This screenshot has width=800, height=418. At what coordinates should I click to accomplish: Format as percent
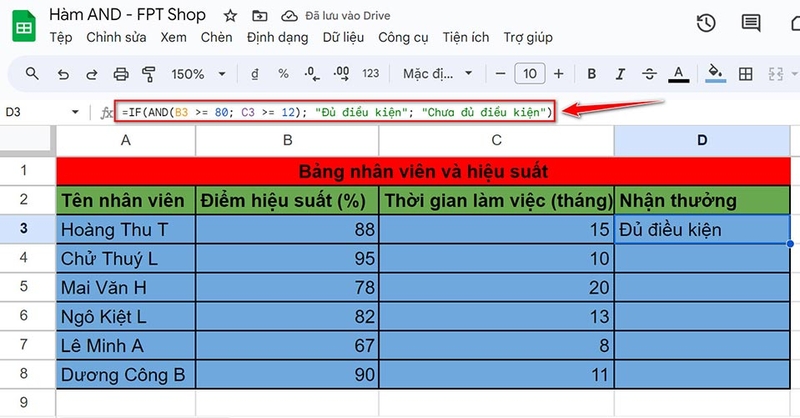283,74
